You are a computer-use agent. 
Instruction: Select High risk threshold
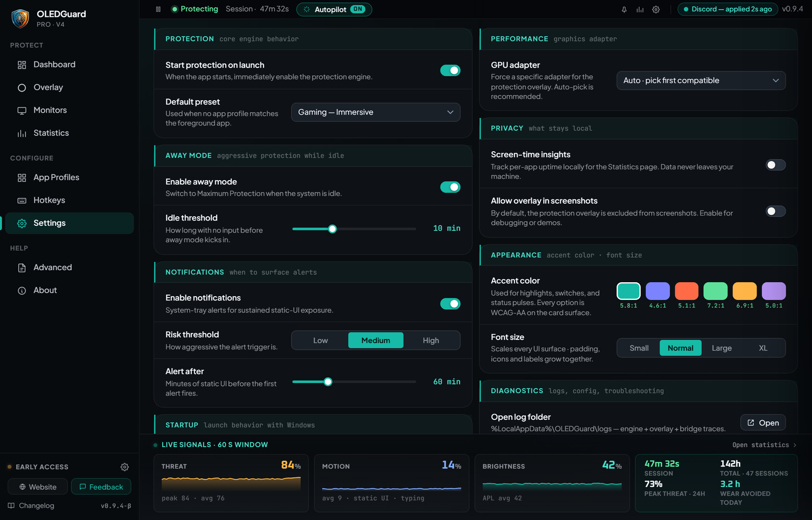[x=431, y=340]
